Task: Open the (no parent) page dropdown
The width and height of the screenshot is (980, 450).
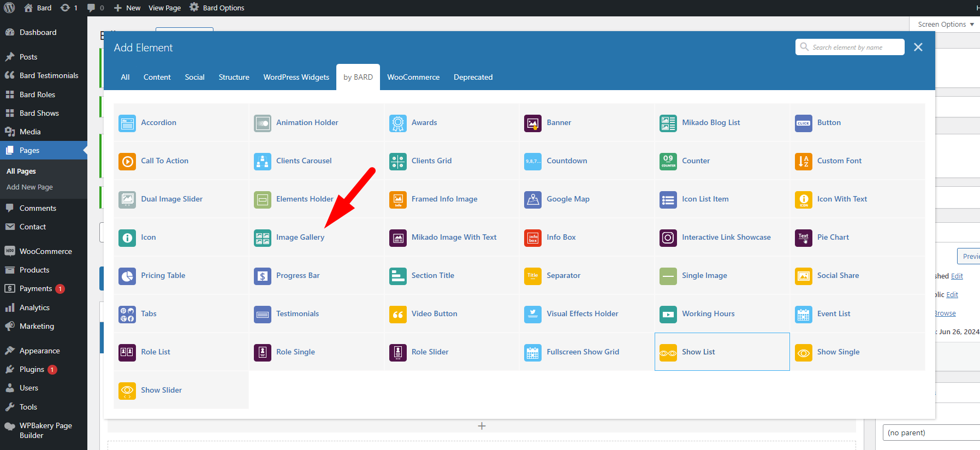Action: pyautogui.click(x=931, y=433)
